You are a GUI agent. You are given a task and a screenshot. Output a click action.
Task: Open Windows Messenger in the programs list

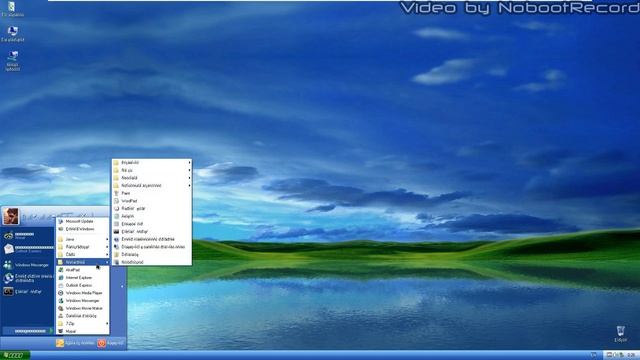[x=83, y=300]
